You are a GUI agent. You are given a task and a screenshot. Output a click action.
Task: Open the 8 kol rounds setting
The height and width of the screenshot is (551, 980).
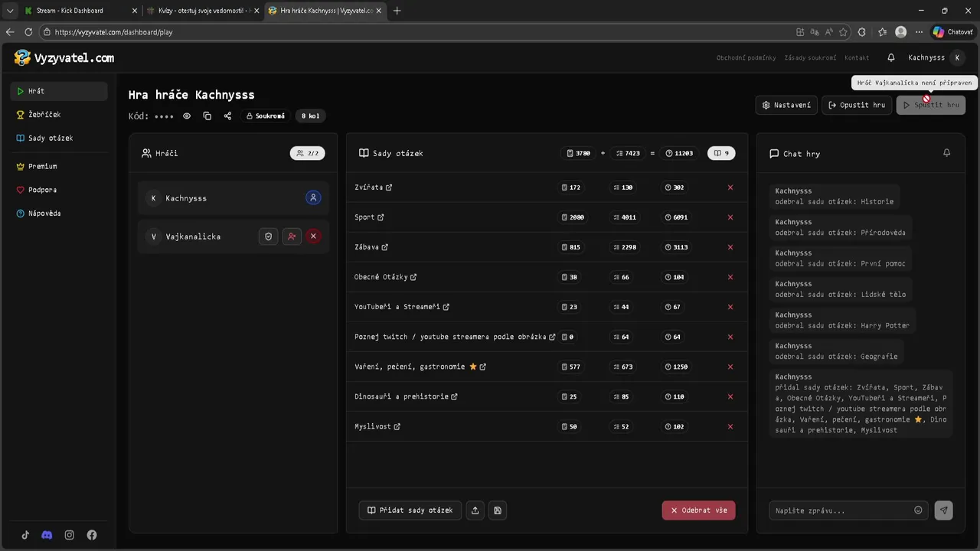[310, 116]
